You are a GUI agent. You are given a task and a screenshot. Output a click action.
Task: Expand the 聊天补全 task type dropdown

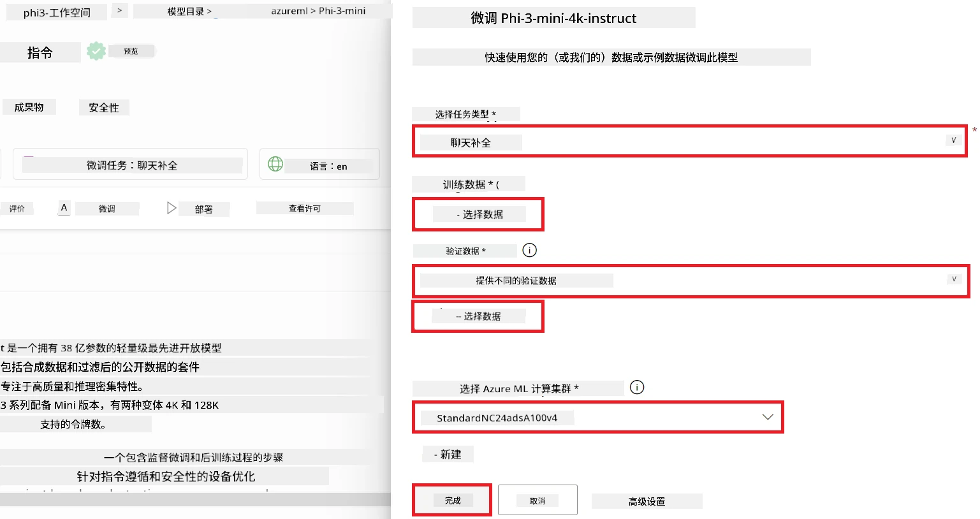690,141
